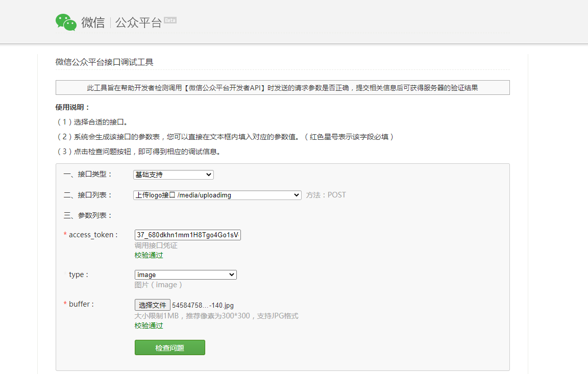Click the 公众平台 header title

pyautogui.click(x=138, y=22)
